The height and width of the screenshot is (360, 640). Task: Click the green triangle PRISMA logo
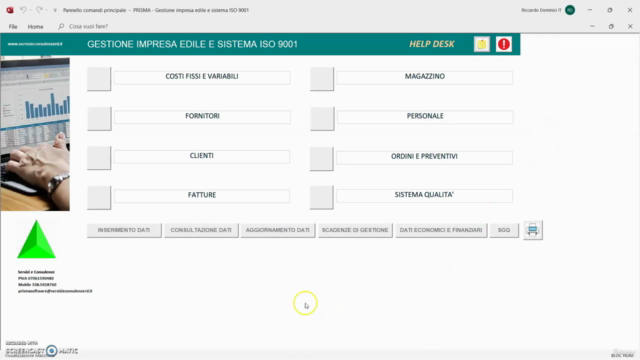tap(36, 240)
